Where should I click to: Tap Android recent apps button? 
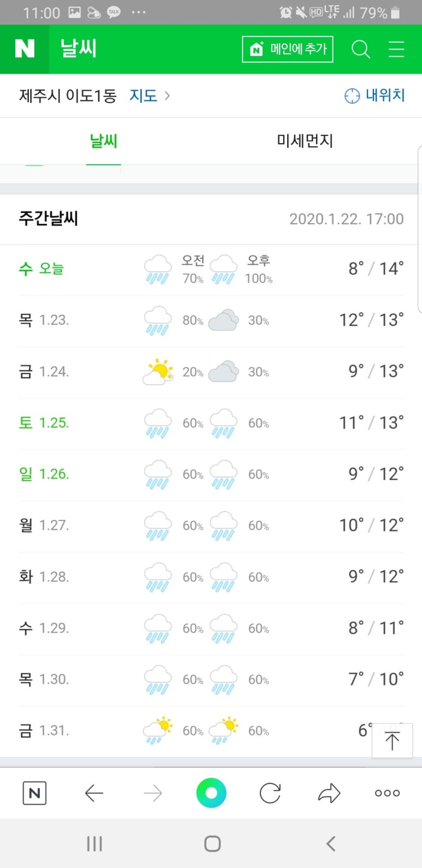(94, 844)
